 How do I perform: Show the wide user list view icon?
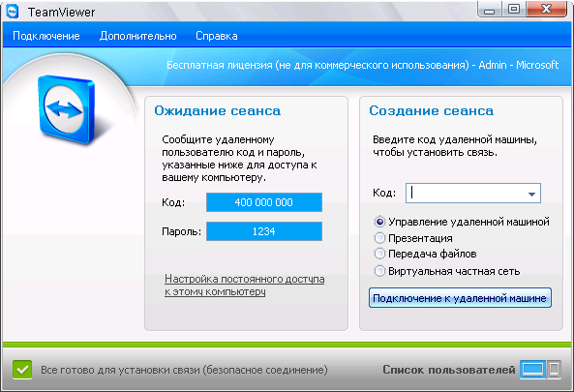[532, 369]
